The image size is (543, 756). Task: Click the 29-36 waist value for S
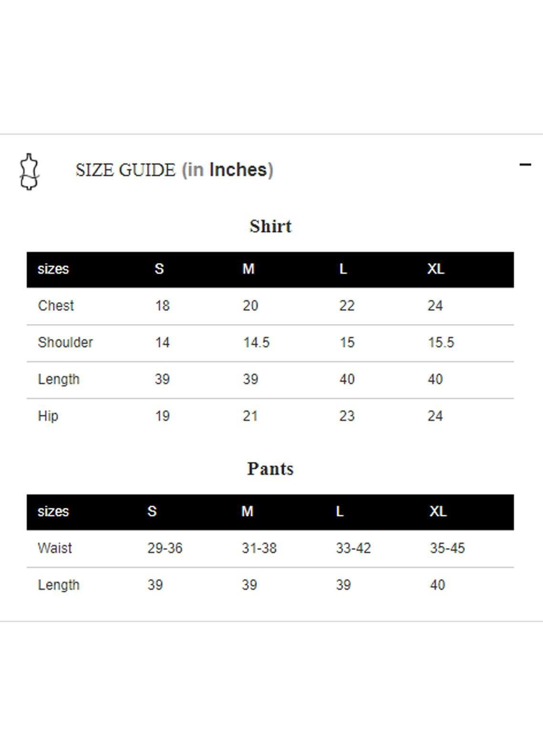pos(165,548)
